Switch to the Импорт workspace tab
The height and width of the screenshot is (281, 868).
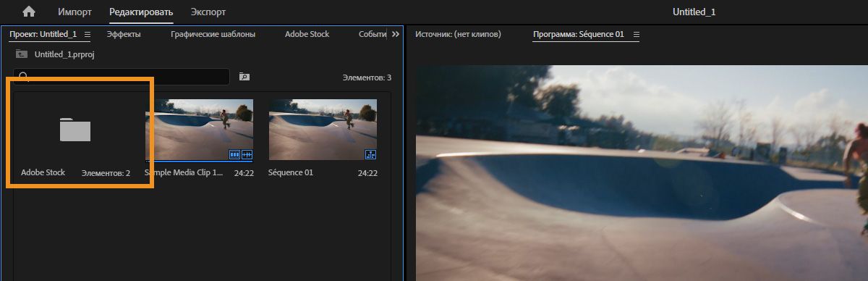75,12
